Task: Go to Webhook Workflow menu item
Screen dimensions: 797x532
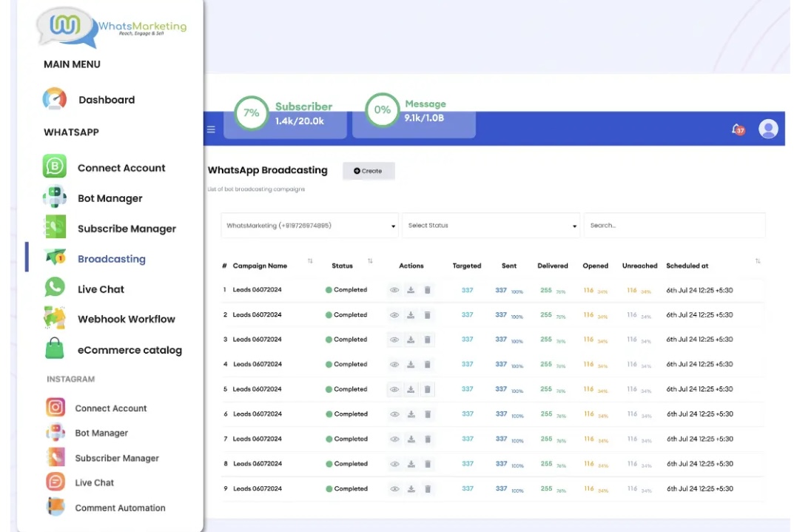Action: 126,319
